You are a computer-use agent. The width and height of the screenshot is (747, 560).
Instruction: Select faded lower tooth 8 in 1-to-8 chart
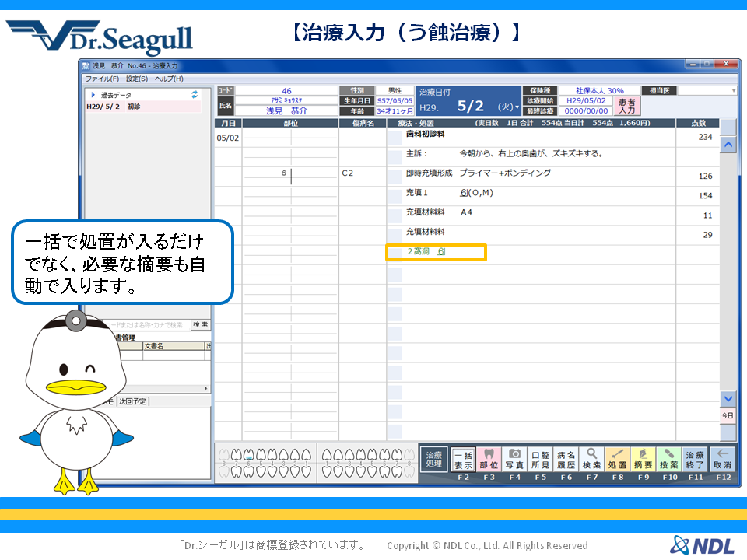pos(409,471)
